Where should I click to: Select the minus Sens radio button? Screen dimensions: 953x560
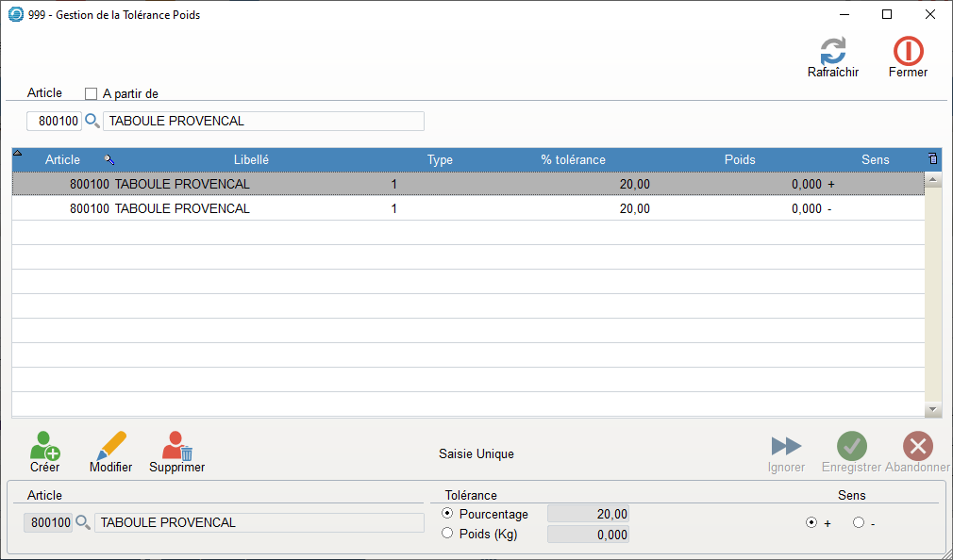[858, 523]
